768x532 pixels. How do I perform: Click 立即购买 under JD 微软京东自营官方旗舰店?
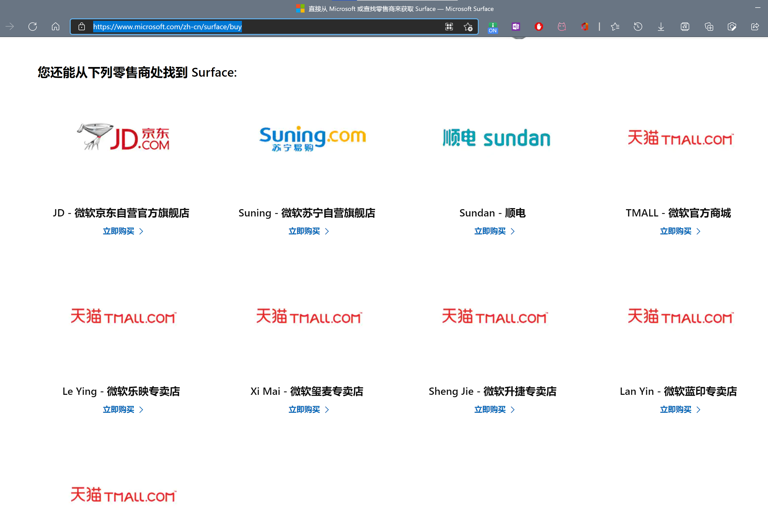coord(123,231)
